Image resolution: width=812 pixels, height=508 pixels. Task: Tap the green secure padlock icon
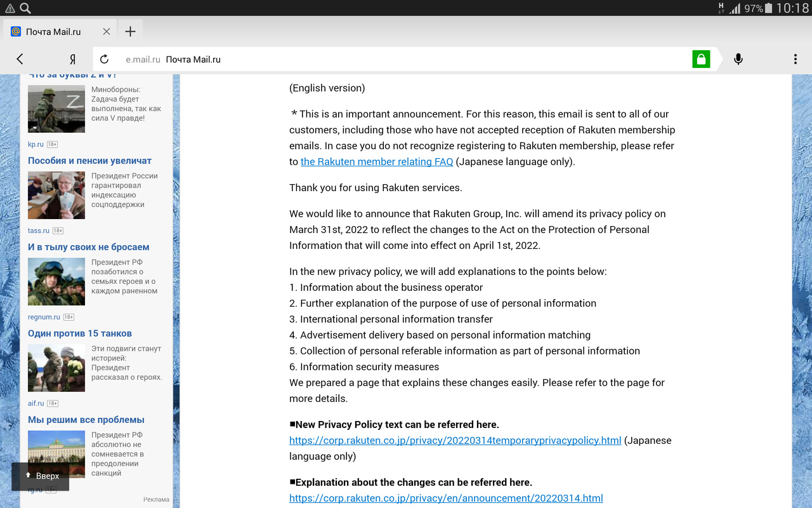[x=700, y=59]
